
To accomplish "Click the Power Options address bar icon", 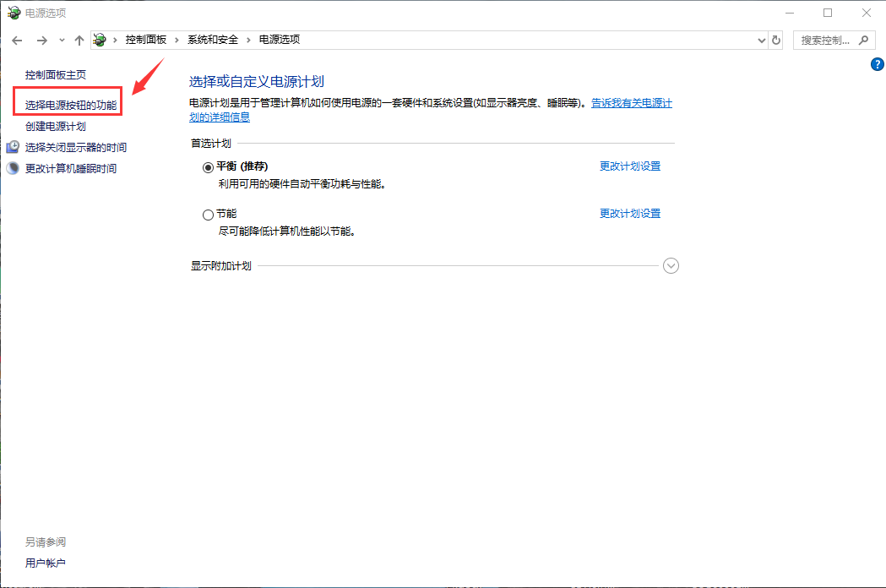I will (x=100, y=40).
